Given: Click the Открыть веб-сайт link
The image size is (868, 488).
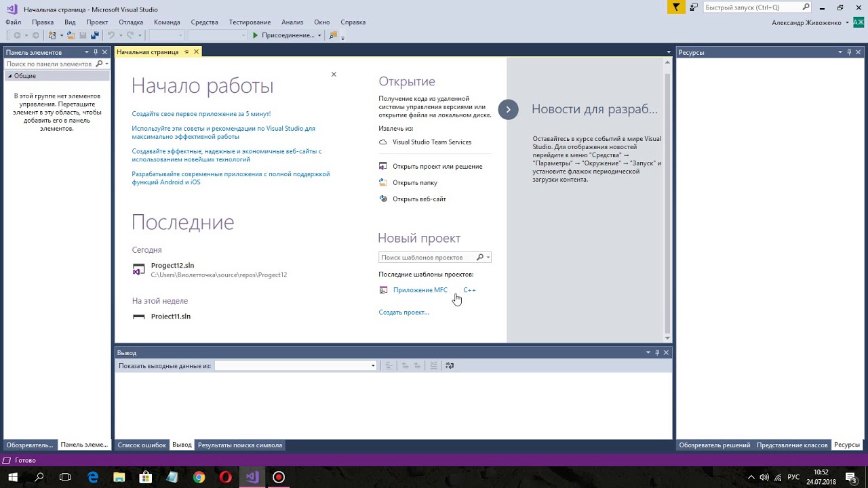Looking at the screenshot, I should [x=419, y=199].
